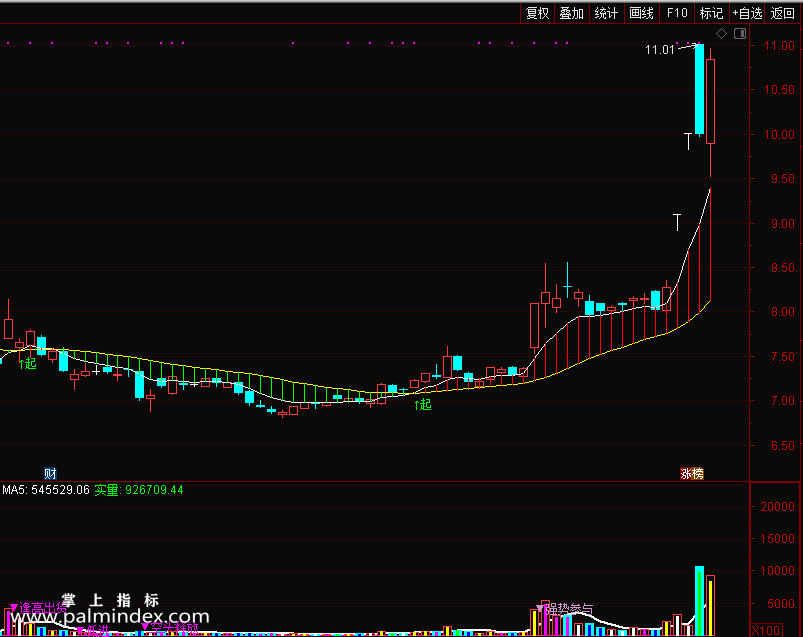
Task: Click the 实量: 926709.44 readout
Action: click(139, 490)
